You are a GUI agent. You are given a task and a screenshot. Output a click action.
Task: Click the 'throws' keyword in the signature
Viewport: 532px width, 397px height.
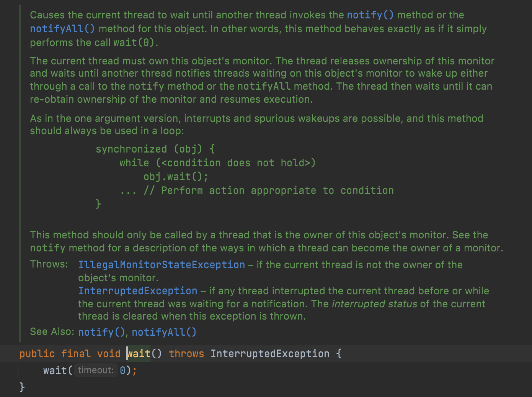pos(186,353)
